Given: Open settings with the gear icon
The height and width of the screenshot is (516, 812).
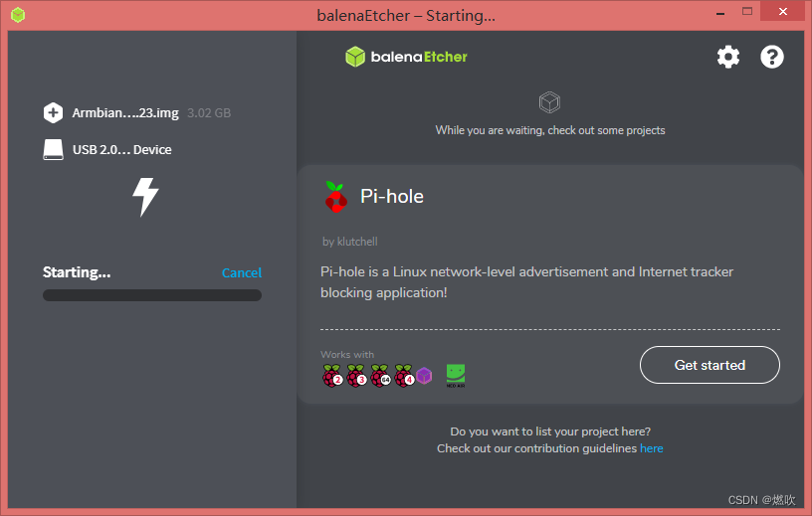Looking at the screenshot, I should tap(728, 57).
